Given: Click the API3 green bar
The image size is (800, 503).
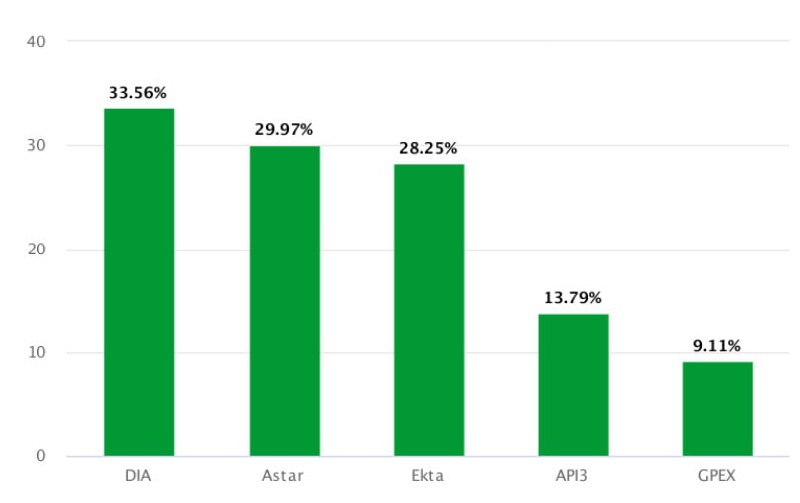Looking at the screenshot, I should [x=573, y=385].
